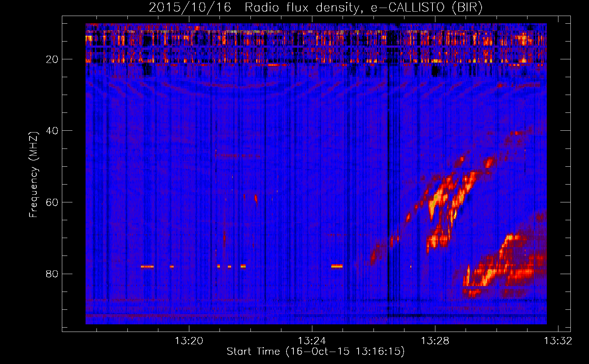Click the 13:32 time tick label

coord(558,341)
